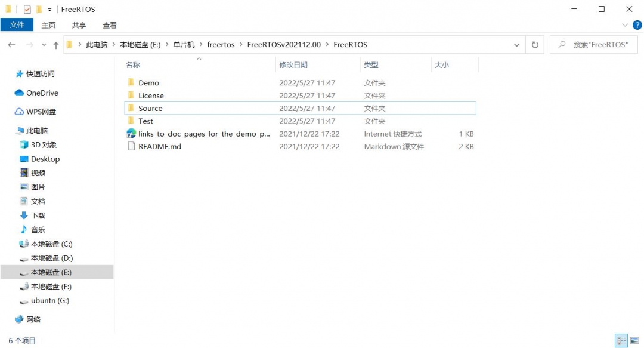Select the License folder icon
The height and width of the screenshot is (348, 644).
coord(131,96)
